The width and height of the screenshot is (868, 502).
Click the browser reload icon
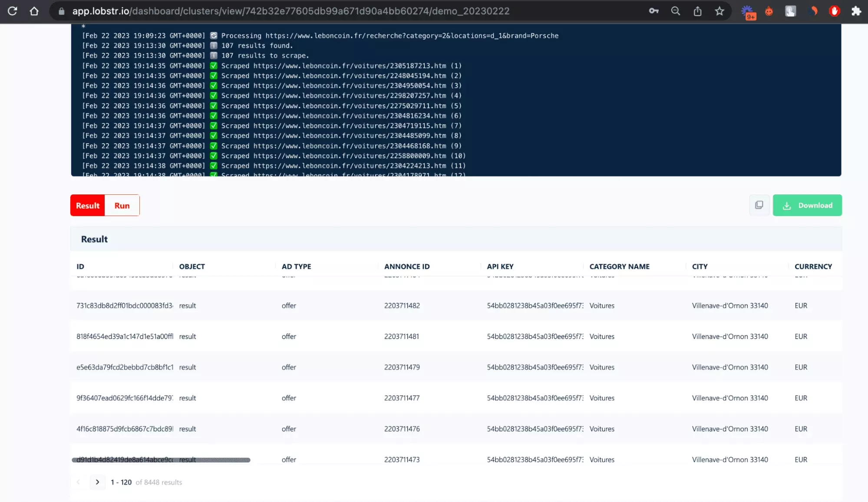[13, 11]
